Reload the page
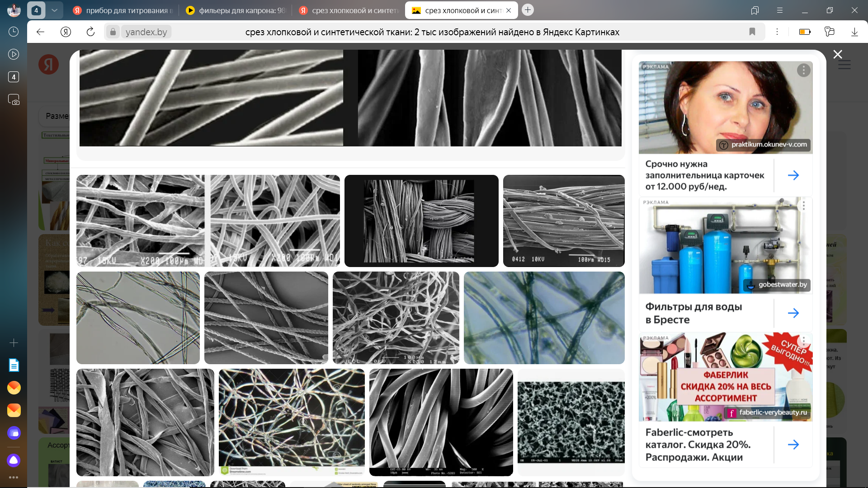Screen dimensions: 868x488 pyautogui.click(x=90, y=32)
